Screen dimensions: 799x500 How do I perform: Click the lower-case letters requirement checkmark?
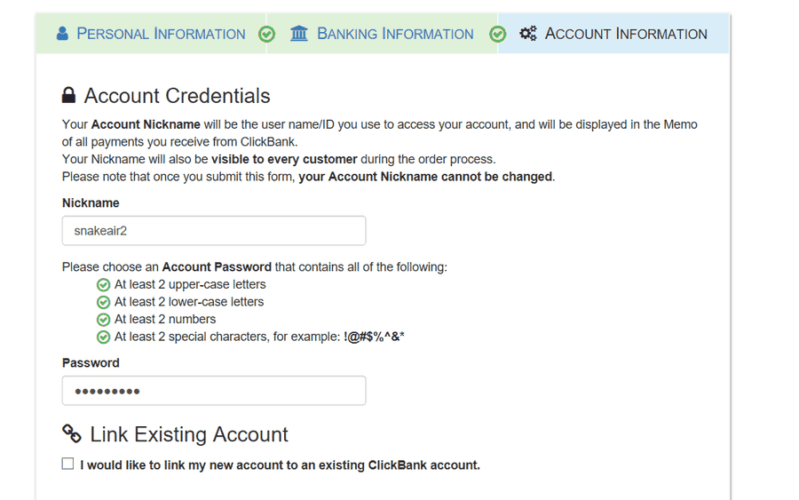point(103,302)
